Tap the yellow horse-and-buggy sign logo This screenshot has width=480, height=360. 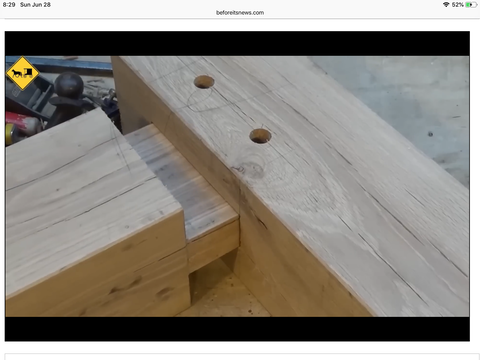tap(23, 73)
